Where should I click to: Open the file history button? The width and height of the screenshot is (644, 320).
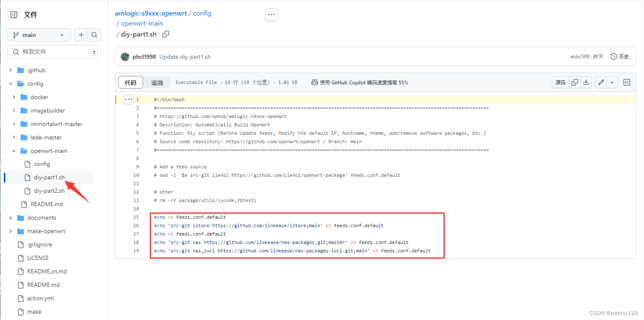[x=620, y=56]
